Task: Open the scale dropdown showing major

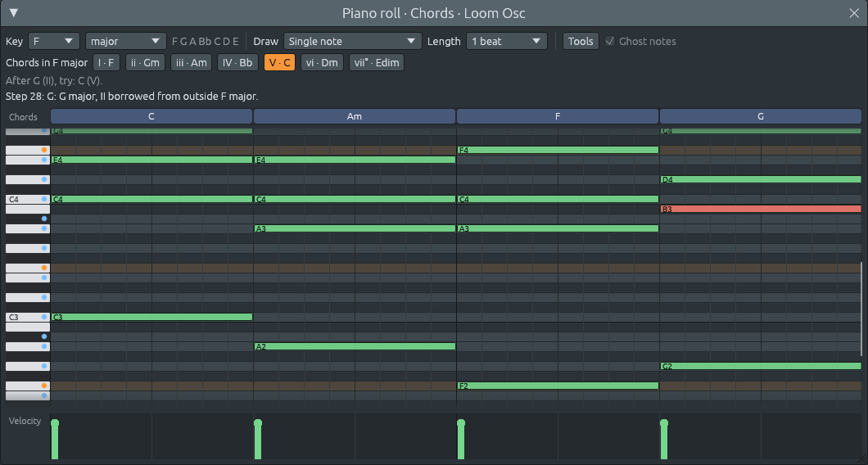Action: pyautogui.click(x=125, y=41)
